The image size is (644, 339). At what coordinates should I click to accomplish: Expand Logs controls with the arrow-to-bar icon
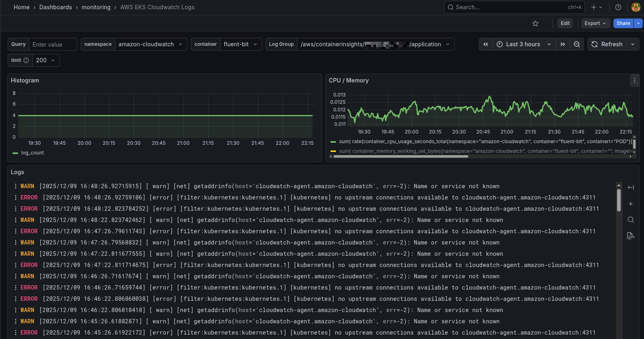[x=630, y=187]
